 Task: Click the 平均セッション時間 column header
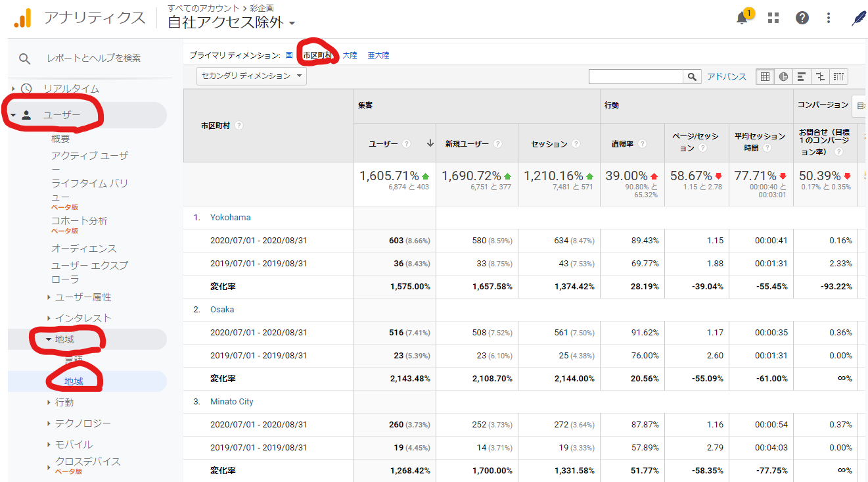(760, 142)
